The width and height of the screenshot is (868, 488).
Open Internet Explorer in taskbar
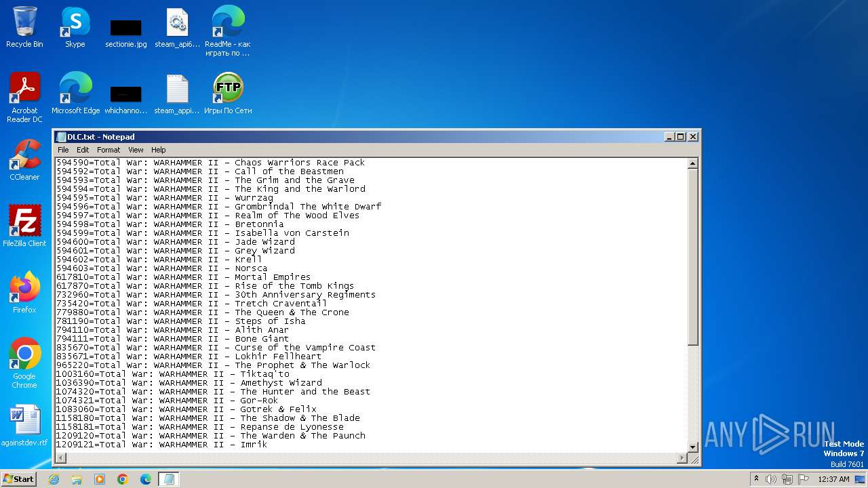54,479
